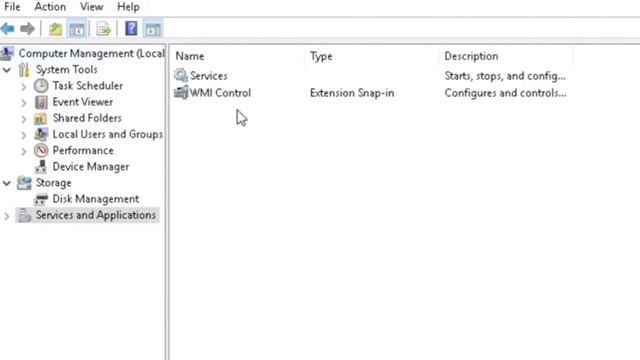Toggle Show/Hide Action Pane toolbar icon
The image size is (640, 360).
(153, 29)
